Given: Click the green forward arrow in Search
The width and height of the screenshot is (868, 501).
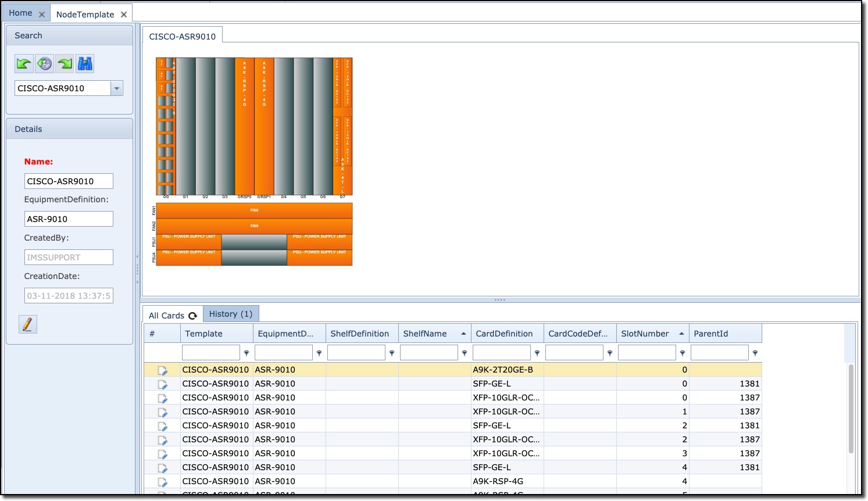Looking at the screenshot, I should 65,64.
